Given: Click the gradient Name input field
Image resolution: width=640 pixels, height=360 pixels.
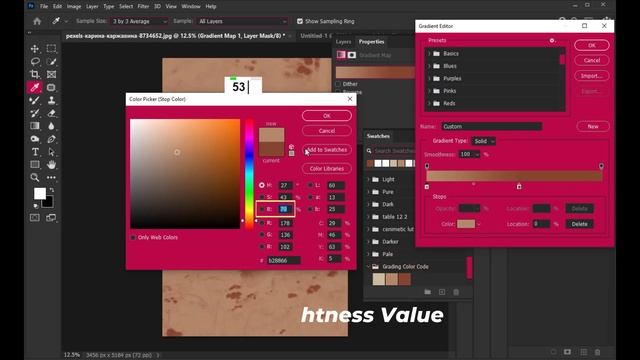Looking at the screenshot, I should [491, 127].
